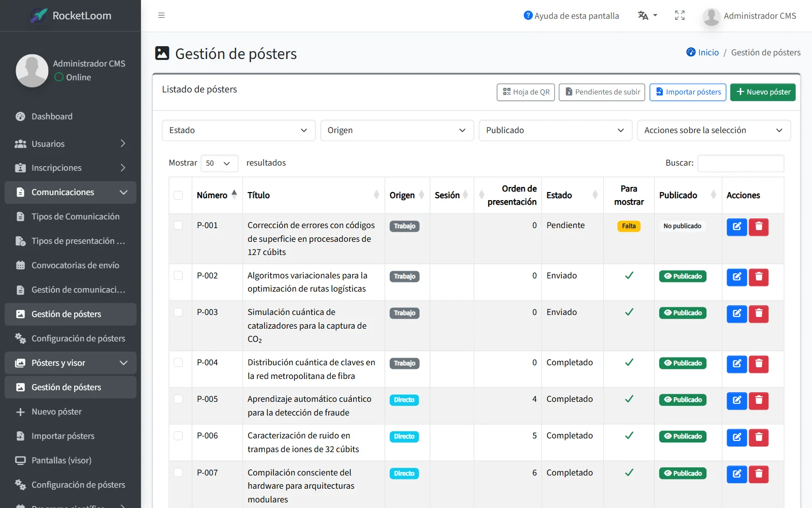812x508 pixels.
Task: Click the Publicado badge for P-002
Action: [683, 276]
